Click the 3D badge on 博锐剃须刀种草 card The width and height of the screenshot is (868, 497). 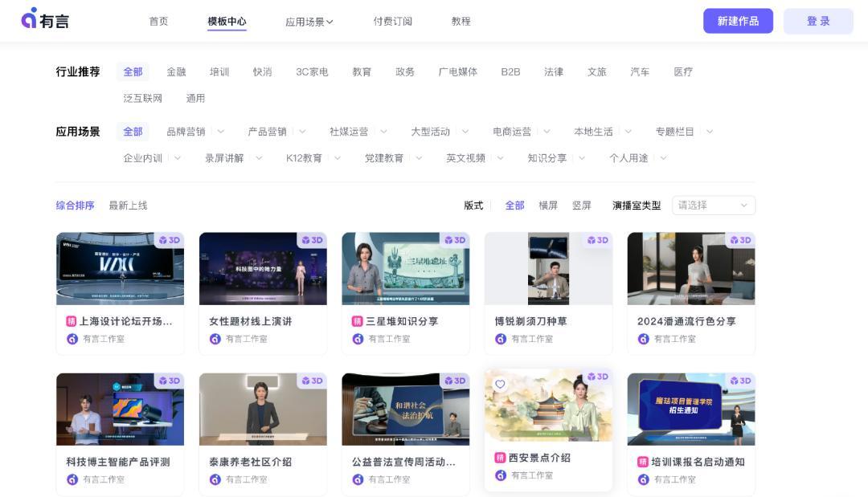click(598, 240)
